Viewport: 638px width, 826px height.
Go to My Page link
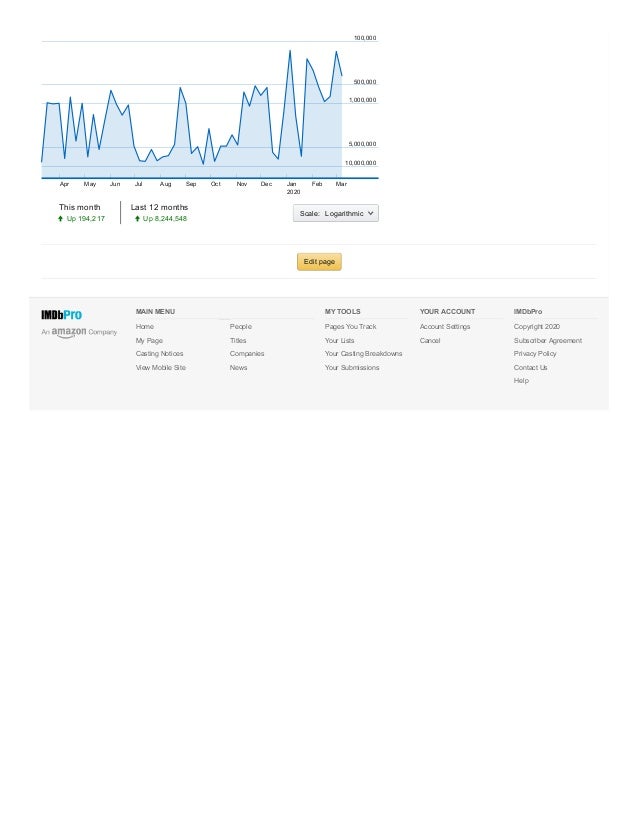click(149, 340)
